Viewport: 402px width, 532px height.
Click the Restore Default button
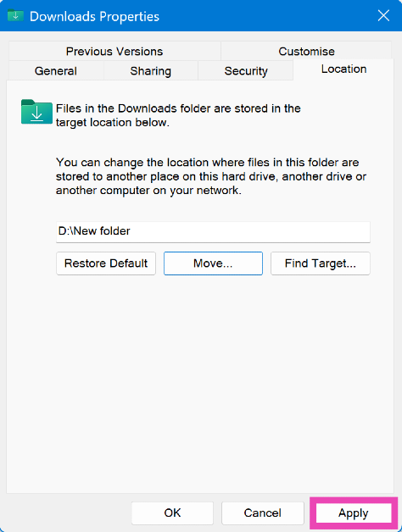tap(106, 263)
